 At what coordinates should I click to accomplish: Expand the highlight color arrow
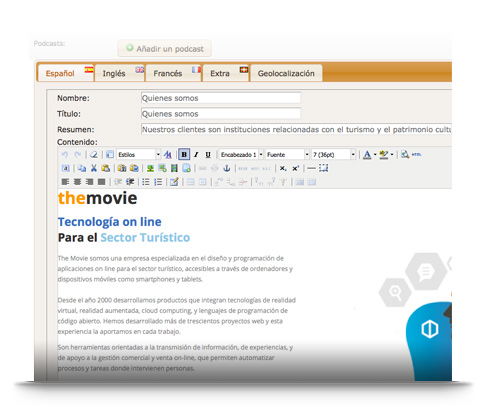click(392, 155)
